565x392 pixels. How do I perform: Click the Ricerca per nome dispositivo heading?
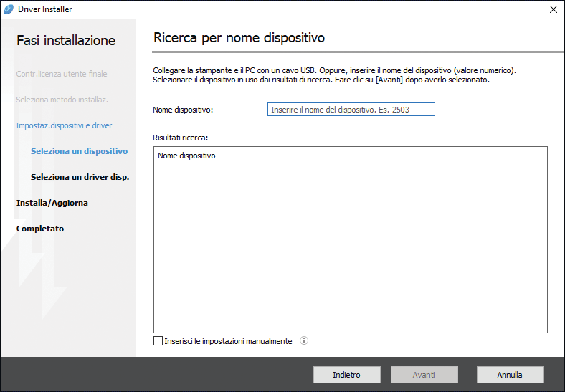239,38
